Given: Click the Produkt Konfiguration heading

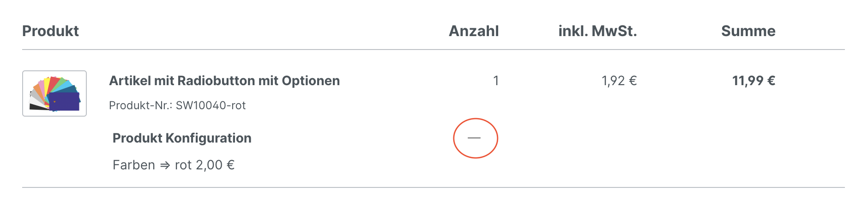Looking at the screenshot, I should (x=182, y=138).
